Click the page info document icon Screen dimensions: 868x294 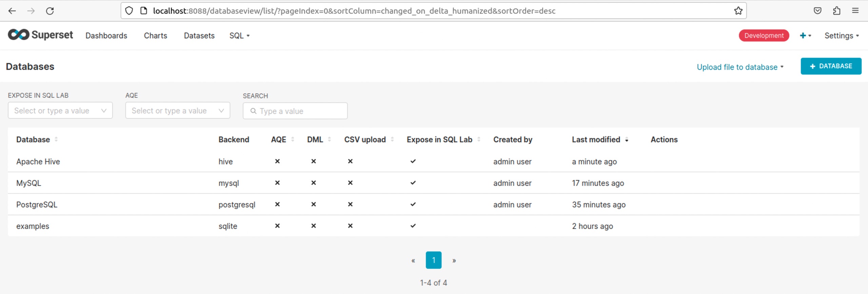coord(144,11)
